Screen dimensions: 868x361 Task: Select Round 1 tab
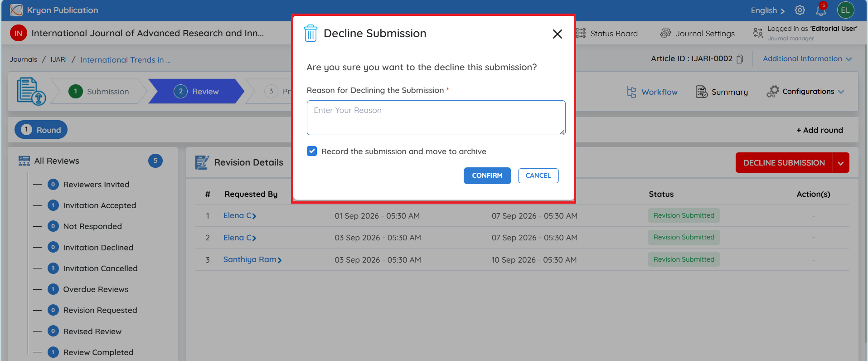(41, 130)
